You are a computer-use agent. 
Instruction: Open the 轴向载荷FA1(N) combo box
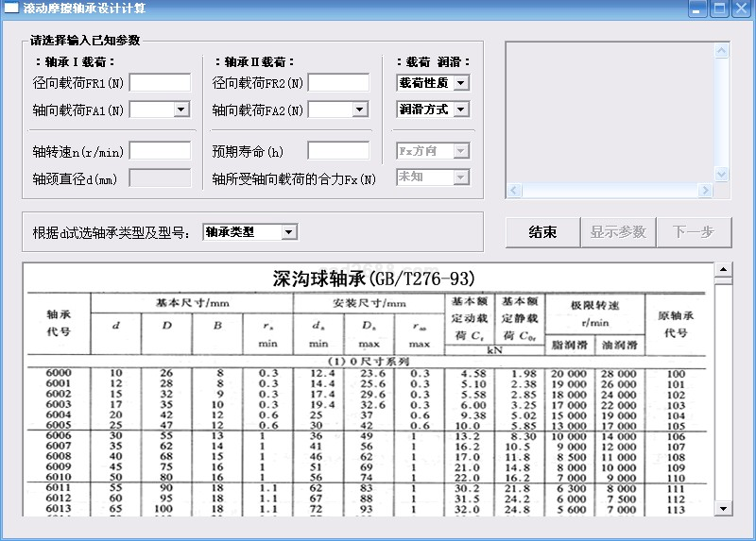tap(180, 110)
